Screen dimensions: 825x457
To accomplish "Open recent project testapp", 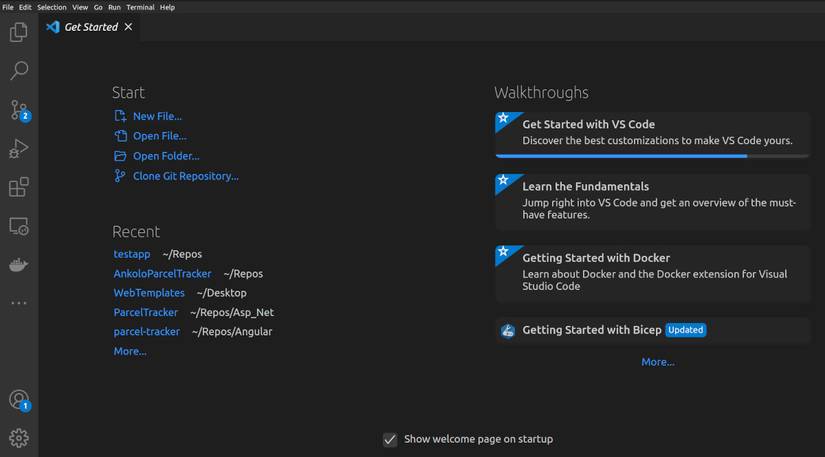I will click(x=132, y=254).
